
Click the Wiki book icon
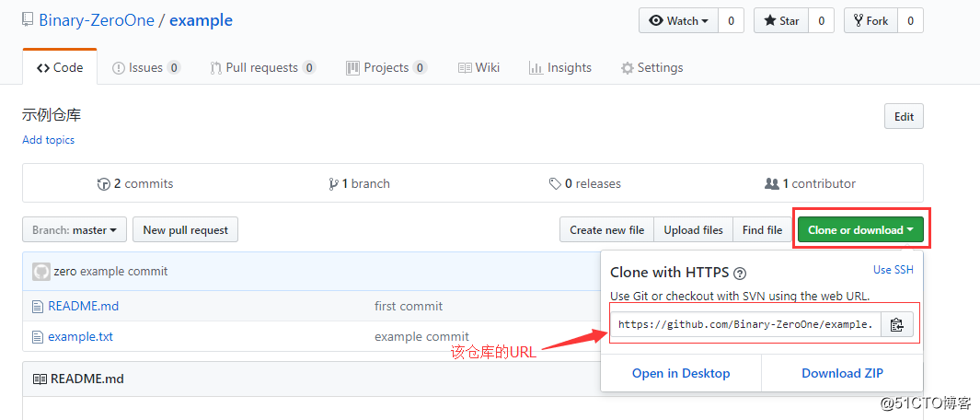[x=465, y=67]
